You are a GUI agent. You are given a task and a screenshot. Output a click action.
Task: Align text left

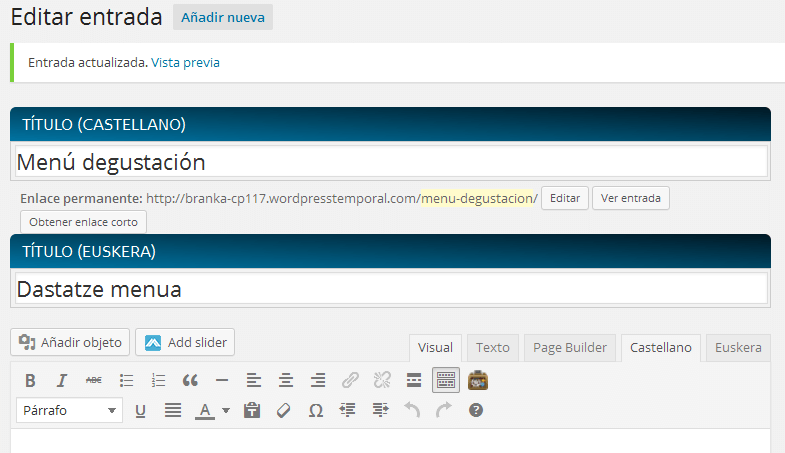click(x=254, y=381)
